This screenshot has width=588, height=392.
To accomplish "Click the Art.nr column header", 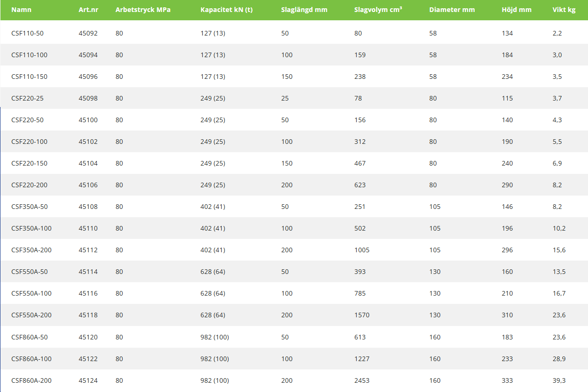I will click(x=88, y=10).
